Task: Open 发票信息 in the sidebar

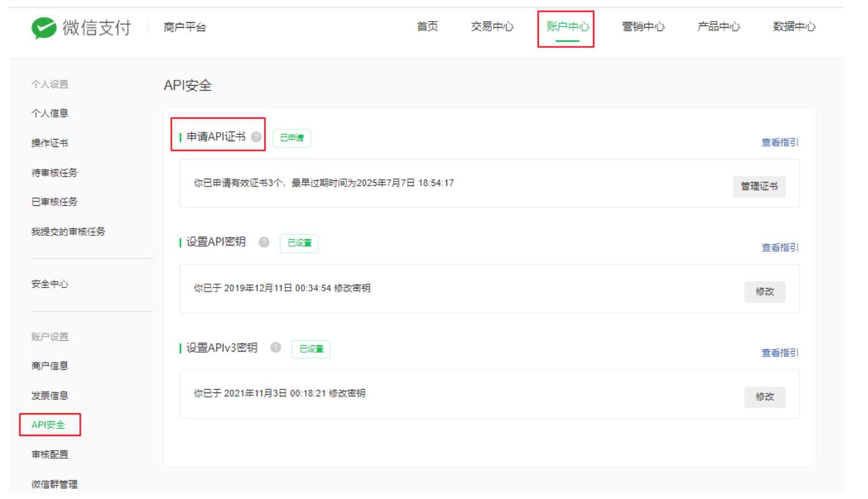Action: click(50, 395)
